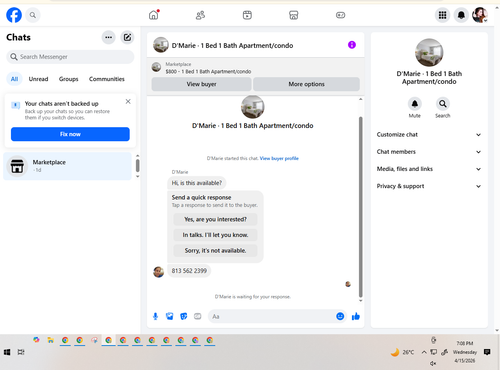Open the View buyer profile link
Screen dimensions: 500x370
coord(279,158)
